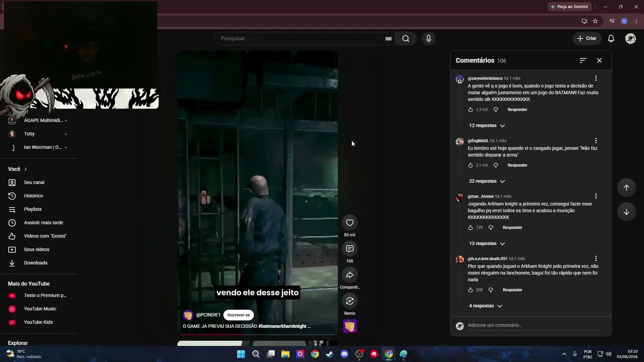This screenshot has width=644, height=362.
Task: Open the @PCINDIE1 channel name
Action: [208, 315]
